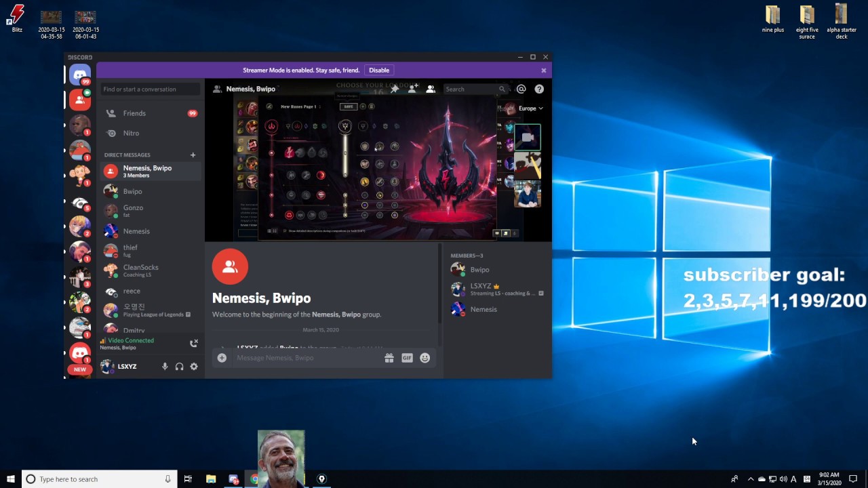Toggle microphone mute
Viewport: 868px width, 488px height.
(x=165, y=367)
